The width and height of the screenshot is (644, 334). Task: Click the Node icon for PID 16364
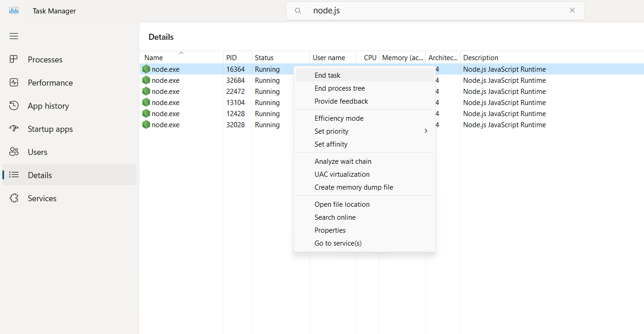(x=146, y=69)
